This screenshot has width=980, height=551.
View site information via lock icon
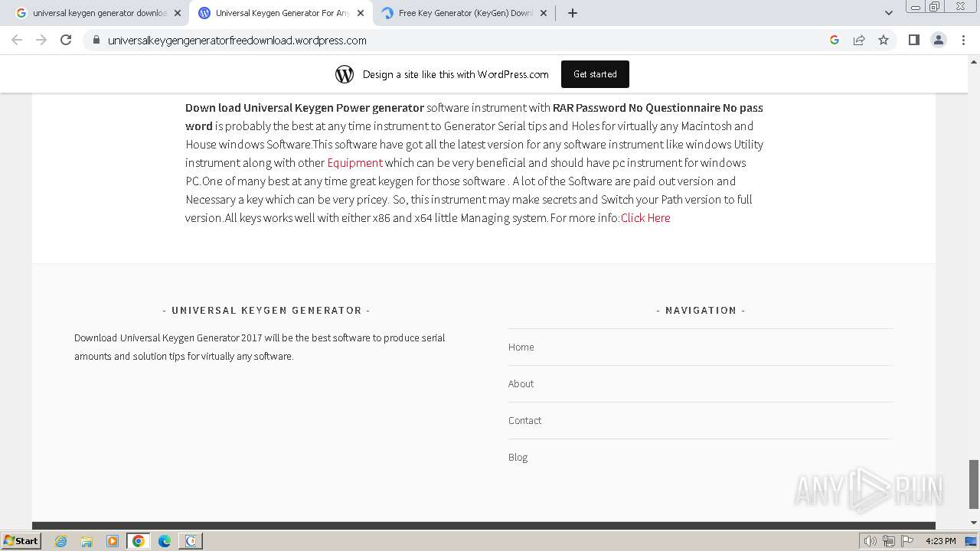click(x=96, y=40)
